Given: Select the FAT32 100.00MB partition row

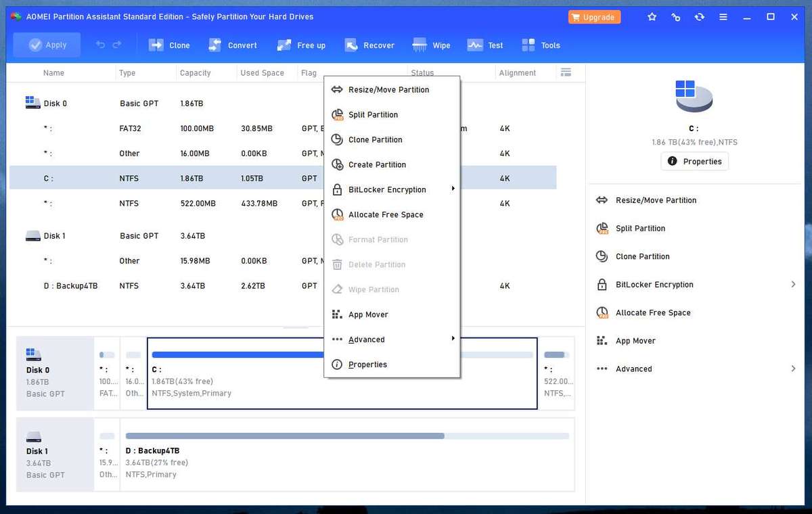Looking at the screenshot, I should click(x=283, y=128).
